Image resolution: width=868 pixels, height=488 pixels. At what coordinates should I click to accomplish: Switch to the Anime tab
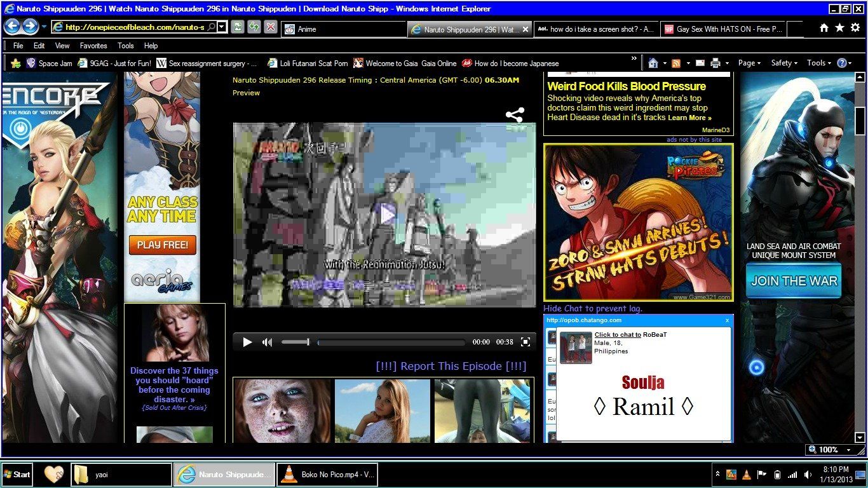pos(344,29)
